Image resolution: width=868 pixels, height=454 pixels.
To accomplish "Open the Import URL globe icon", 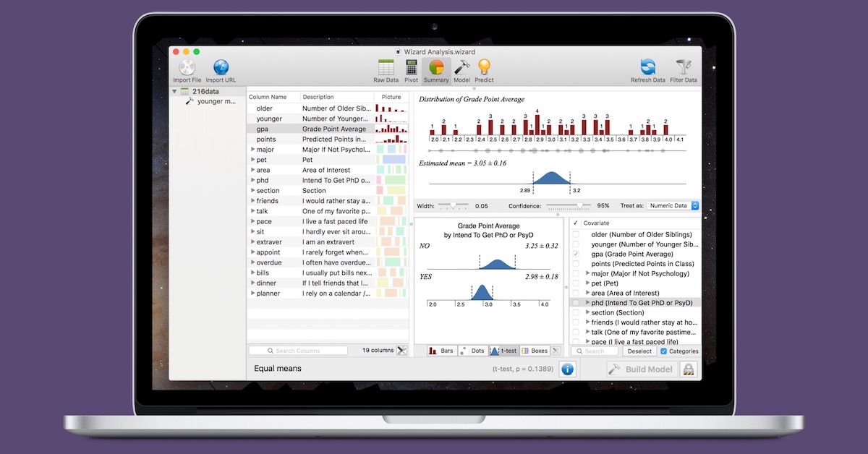I will pyautogui.click(x=221, y=68).
